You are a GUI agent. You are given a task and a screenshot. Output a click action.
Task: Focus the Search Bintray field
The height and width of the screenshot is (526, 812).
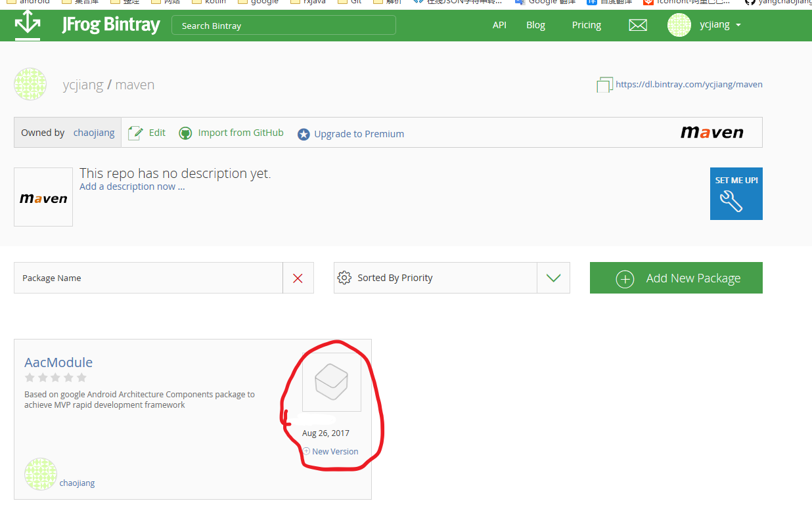[x=284, y=26]
